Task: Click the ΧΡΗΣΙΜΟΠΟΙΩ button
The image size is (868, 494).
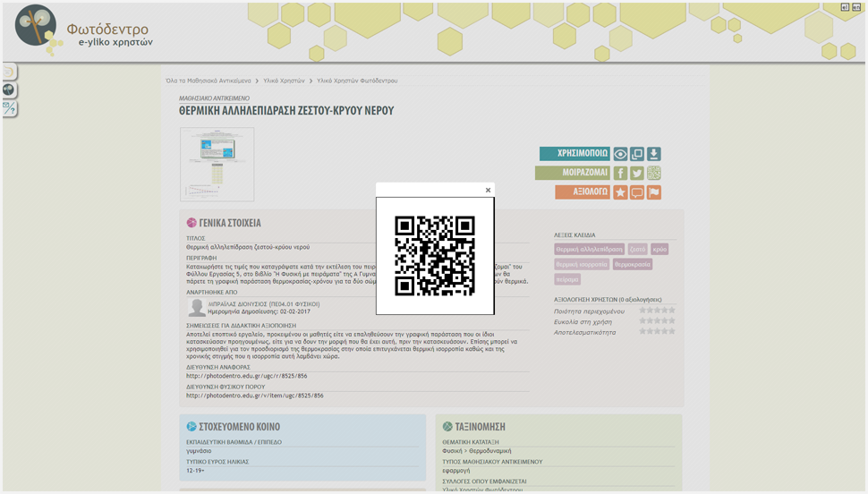Action: (574, 154)
